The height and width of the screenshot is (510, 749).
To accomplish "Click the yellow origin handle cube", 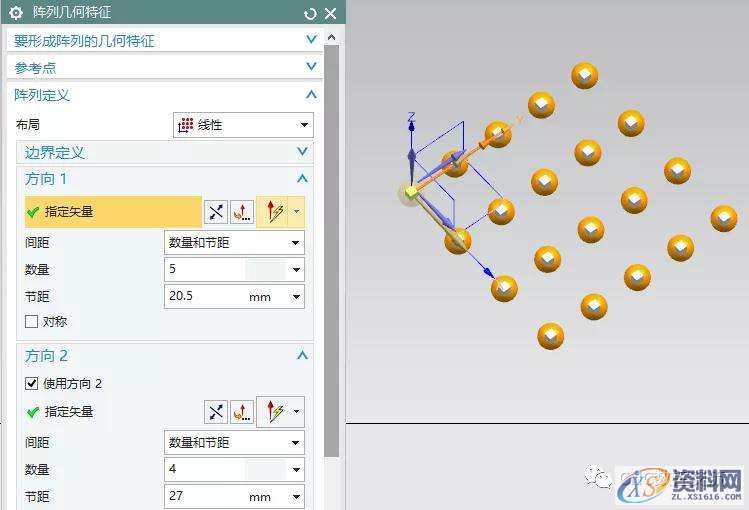I will click(411, 192).
